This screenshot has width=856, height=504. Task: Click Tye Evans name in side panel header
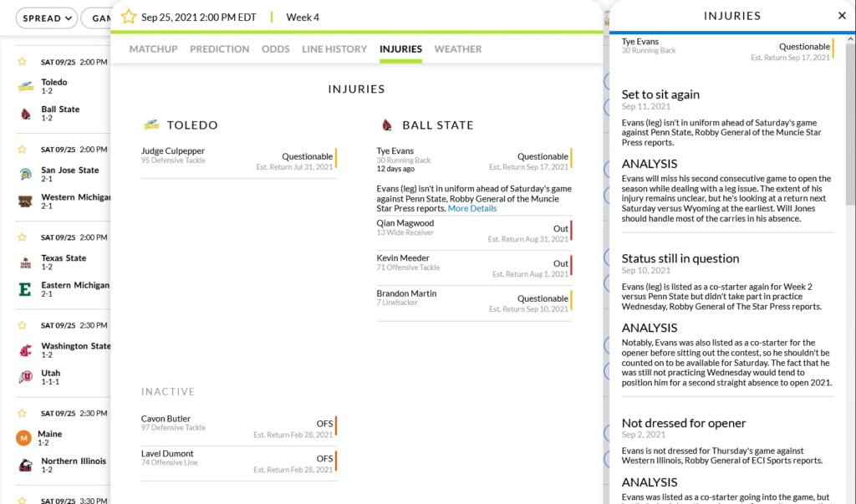[x=639, y=42]
